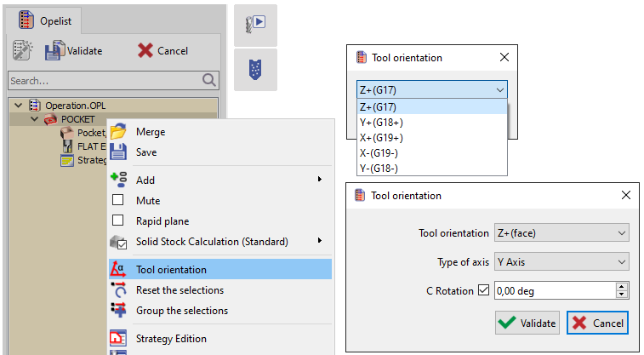Click the Save floppy disk icon in menu
644x355 pixels.
[119, 152]
